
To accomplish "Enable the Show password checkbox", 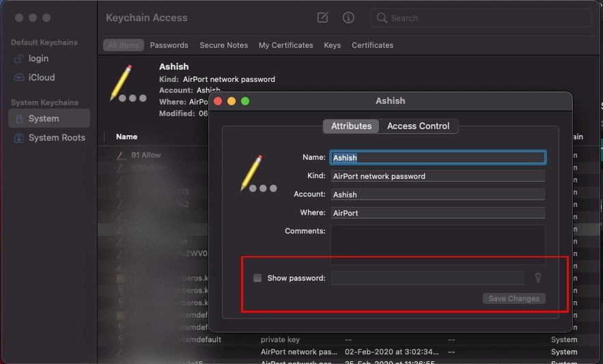I will 257,278.
